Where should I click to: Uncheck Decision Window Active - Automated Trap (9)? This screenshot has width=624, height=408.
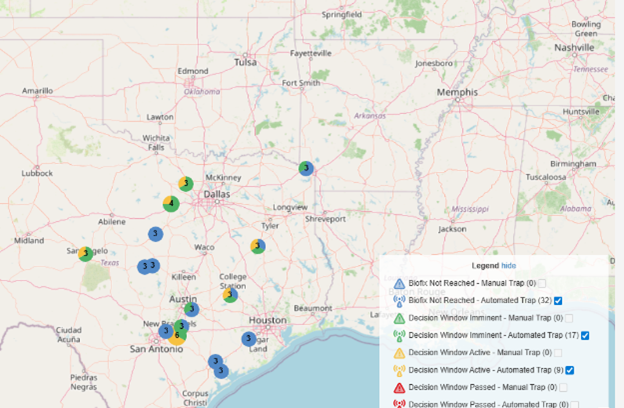570,370
